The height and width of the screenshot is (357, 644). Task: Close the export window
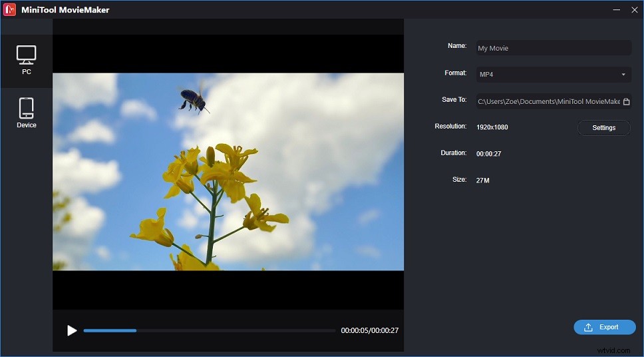tap(635, 9)
